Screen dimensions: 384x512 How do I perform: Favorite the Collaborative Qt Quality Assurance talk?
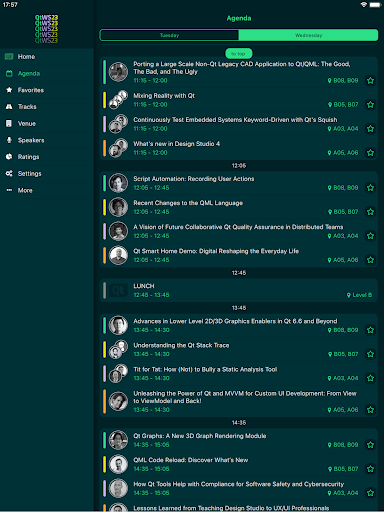coord(370,236)
